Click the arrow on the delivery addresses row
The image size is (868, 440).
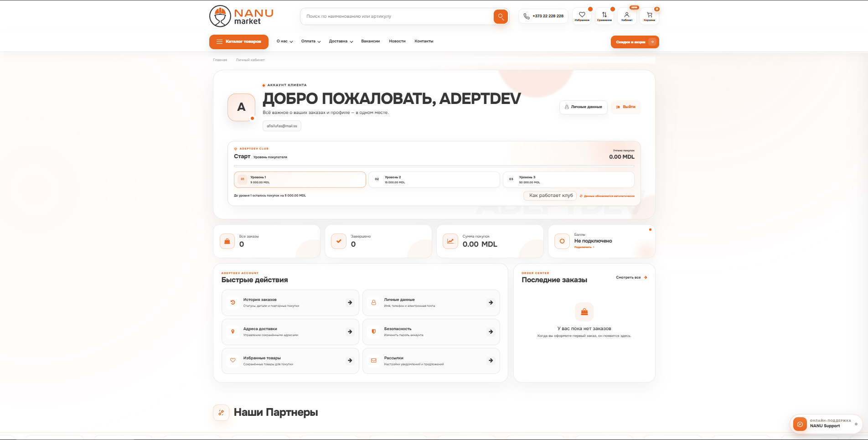tap(350, 331)
